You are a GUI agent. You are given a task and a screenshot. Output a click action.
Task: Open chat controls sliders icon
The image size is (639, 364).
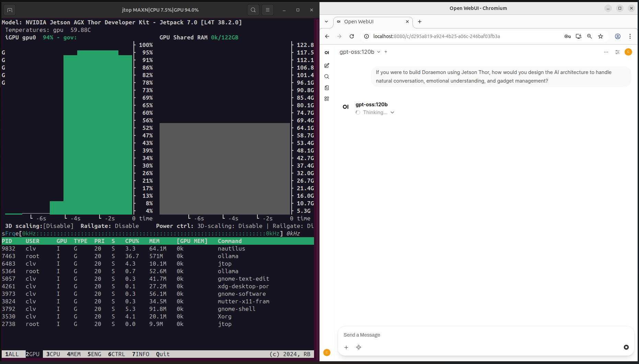(x=617, y=52)
